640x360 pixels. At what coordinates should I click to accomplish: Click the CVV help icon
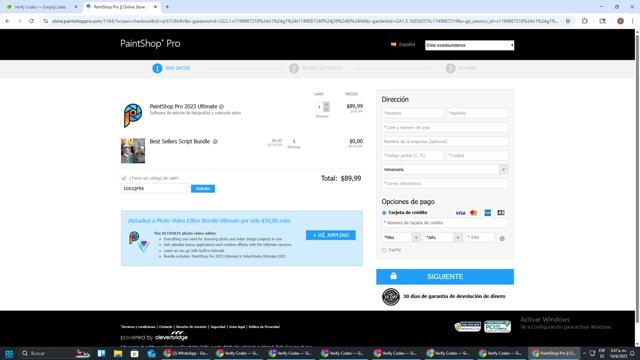click(x=502, y=238)
